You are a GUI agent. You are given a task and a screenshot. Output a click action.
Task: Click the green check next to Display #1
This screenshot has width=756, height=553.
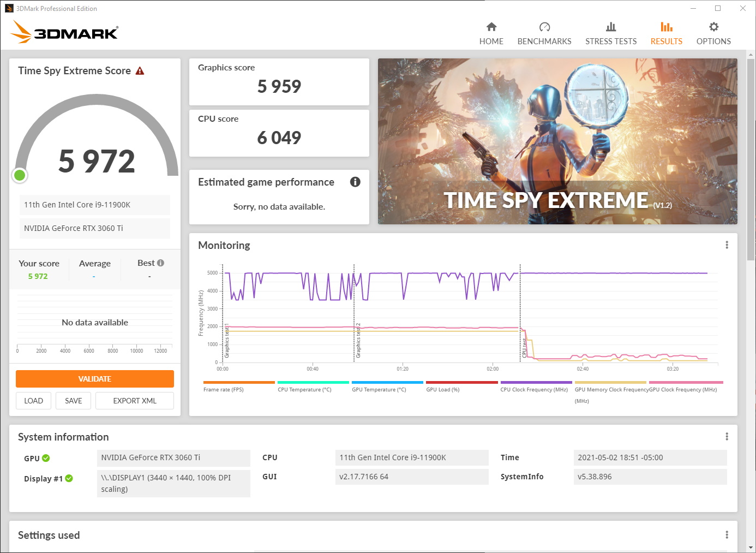[69, 478]
